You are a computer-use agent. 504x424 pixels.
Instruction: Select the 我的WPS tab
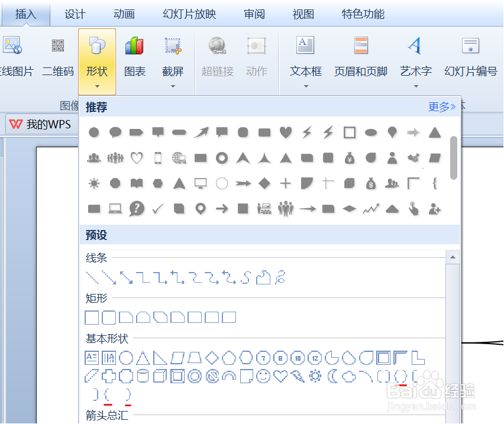click(47, 124)
